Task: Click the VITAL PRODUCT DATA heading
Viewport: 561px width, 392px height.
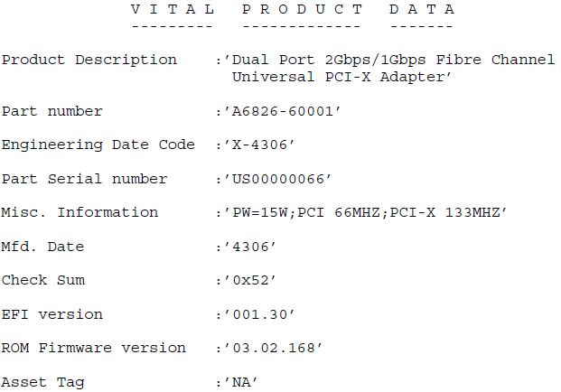Action: (x=293, y=10)
